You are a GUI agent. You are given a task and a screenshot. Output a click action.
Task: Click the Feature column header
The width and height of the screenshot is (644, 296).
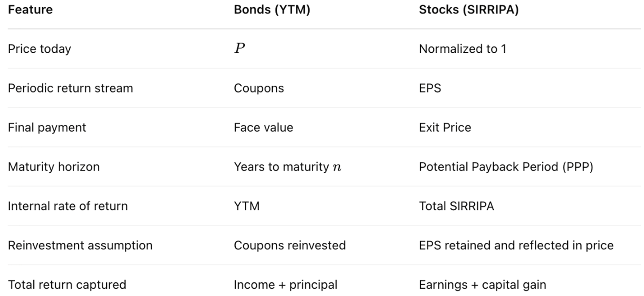pyautogui.click(x=30, y=10)
